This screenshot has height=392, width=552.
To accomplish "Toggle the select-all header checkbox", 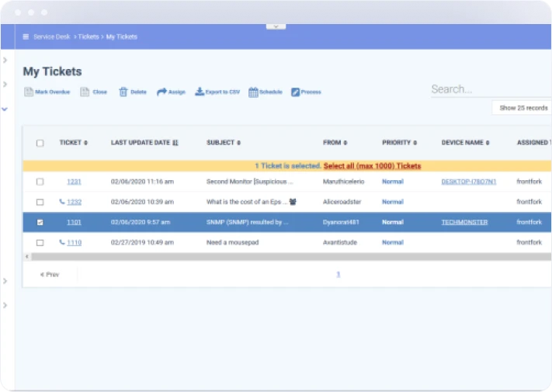I will pyautogui.click(x=40, y=143).
